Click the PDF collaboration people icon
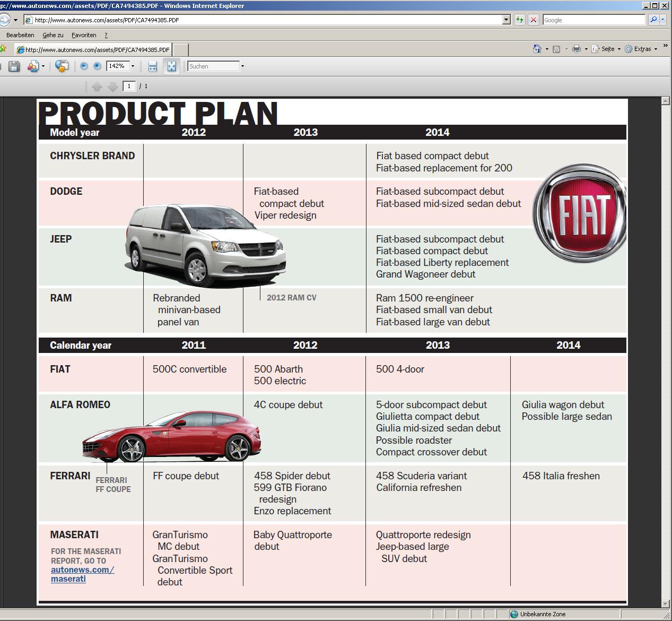The height and width of the screenshot is (621, 672). point(33,66)
